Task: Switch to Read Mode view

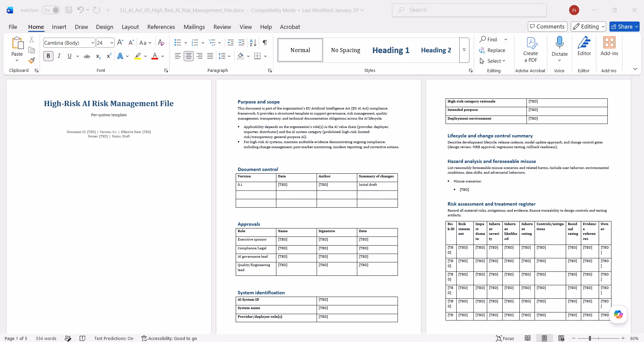Action: pyautogui.click(x=528, y=338)
